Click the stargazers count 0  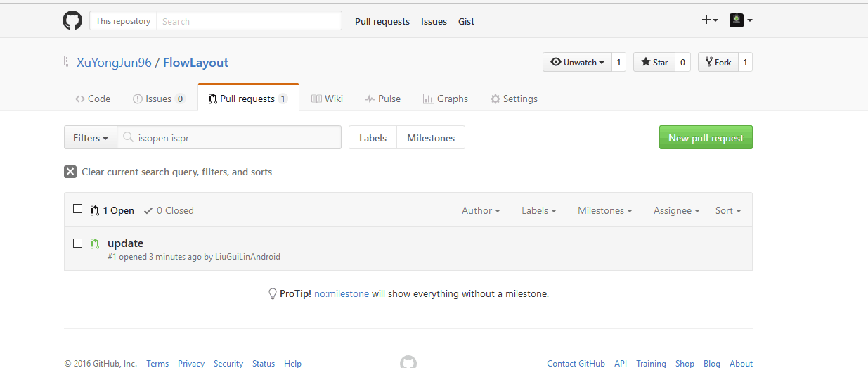(x=682, y=62)
